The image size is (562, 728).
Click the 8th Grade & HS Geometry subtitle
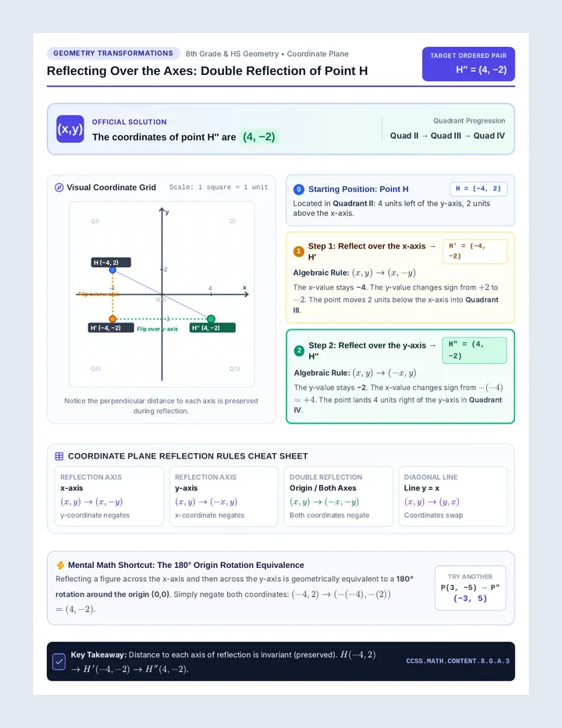(267, 54)
